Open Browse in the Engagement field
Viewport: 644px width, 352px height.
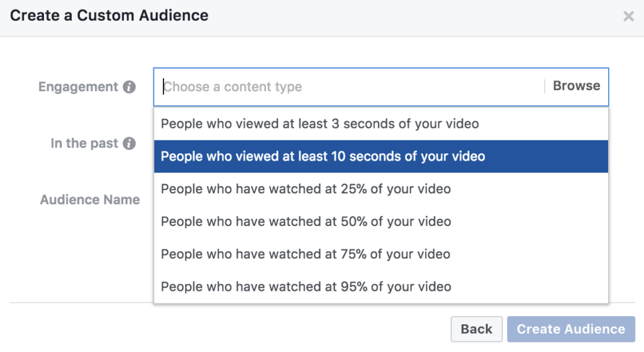point(576,86)
